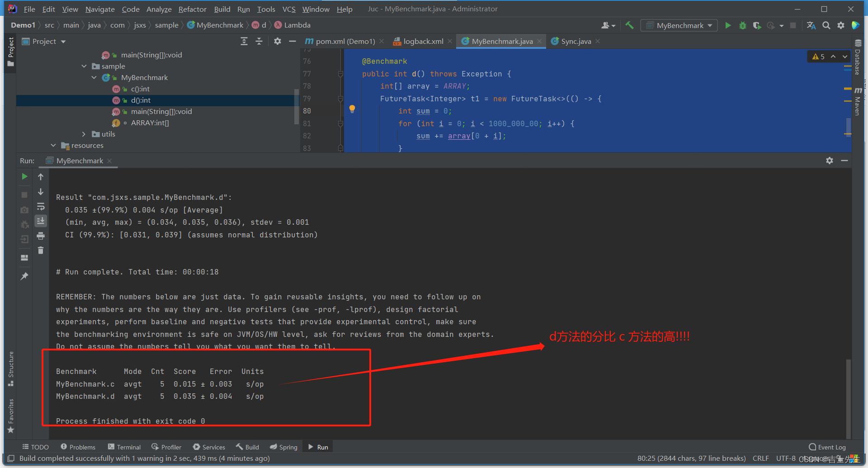Click CRLF line separator in status bar
The image size is (868, 468).
coord(761,458)
